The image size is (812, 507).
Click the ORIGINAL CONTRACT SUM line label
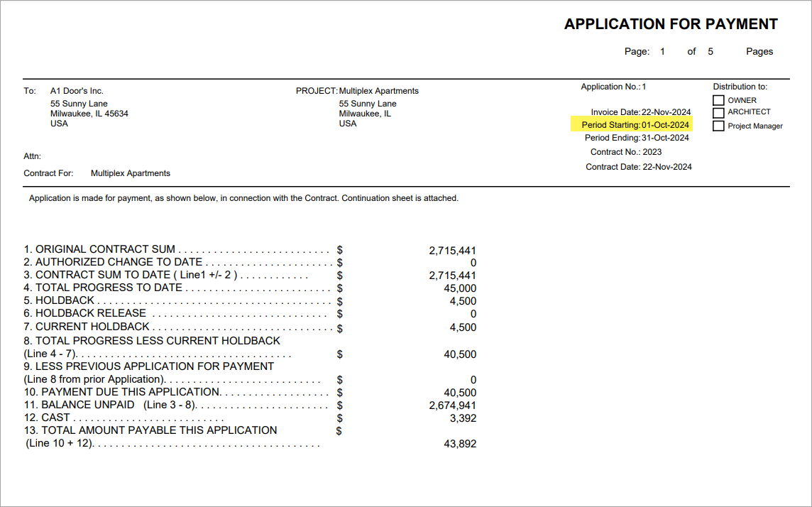click(x=99, y=249)
